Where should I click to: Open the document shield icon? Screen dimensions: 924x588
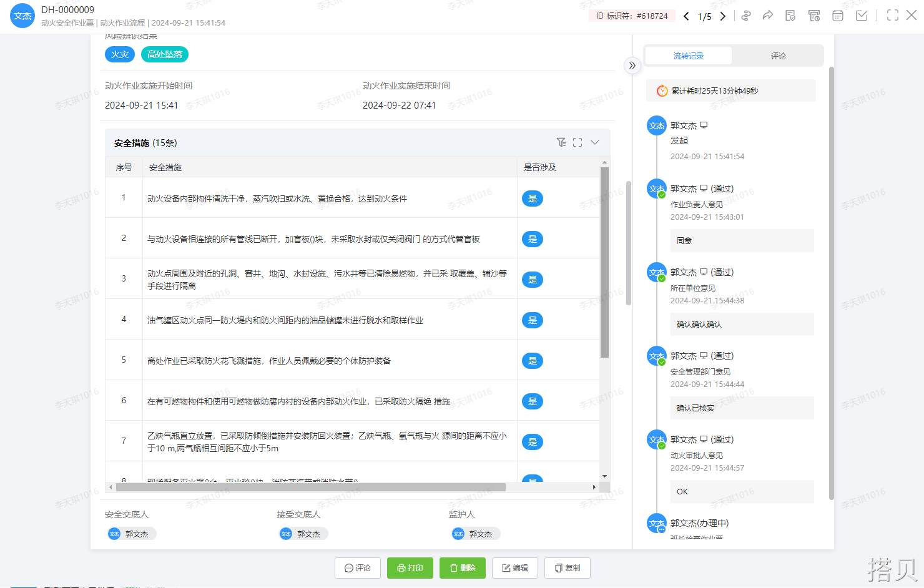tap(790, 16)
